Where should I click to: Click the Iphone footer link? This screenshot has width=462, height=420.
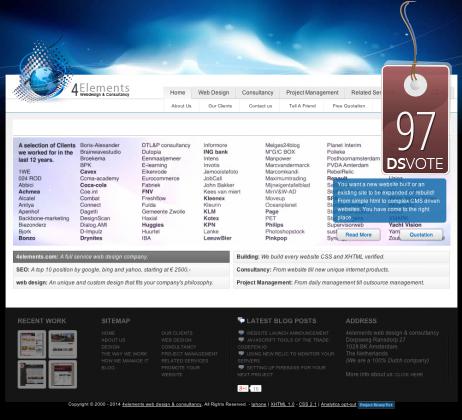[x=259, y=404]
